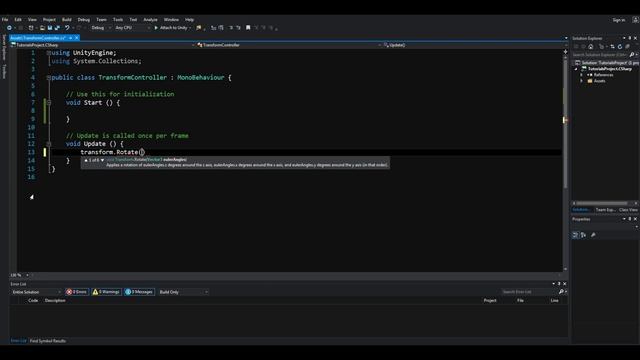This screenshot has width=640, height=360.
Task: Open the Project menu
Action: 49,20
